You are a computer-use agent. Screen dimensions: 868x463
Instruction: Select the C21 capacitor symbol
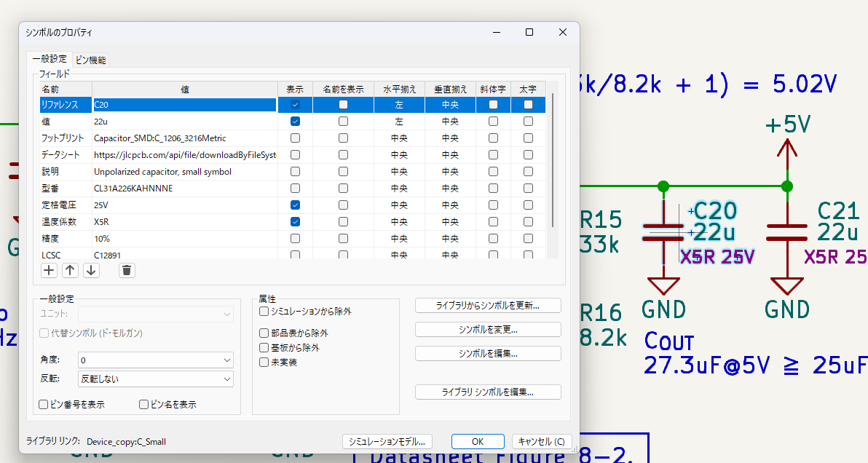pos(786,232)
